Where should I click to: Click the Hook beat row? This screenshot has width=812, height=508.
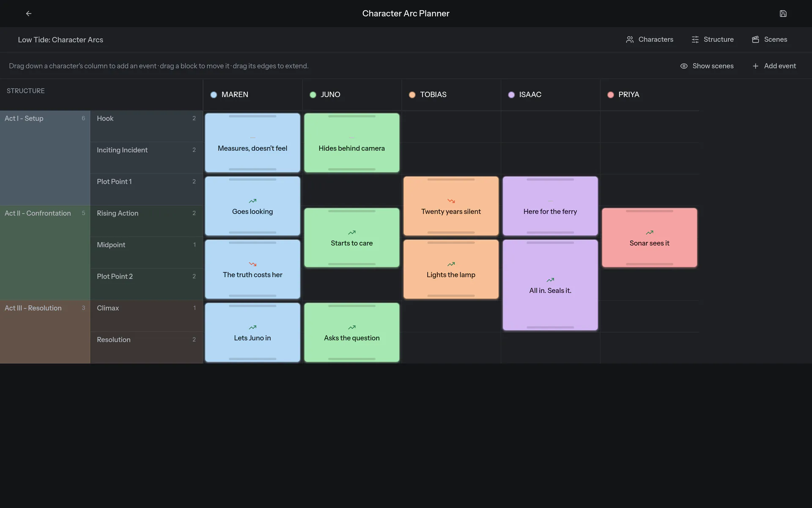pos(146,127)
